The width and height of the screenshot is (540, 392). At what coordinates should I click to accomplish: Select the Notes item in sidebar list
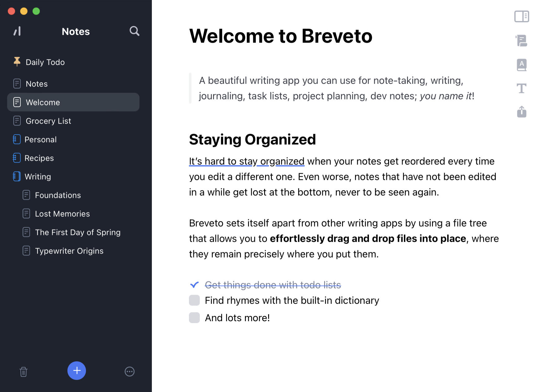coord(73,83)
